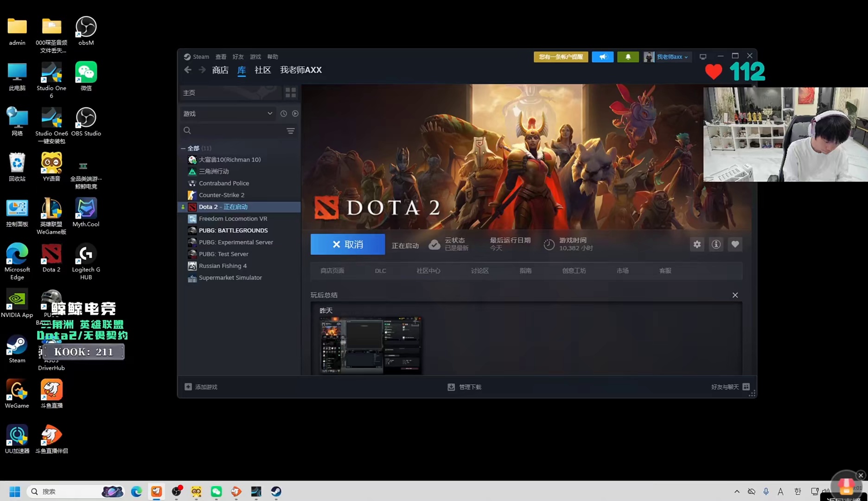Cancel the Dota 2 launch
The width and height of the screenshot is (868, 501).
coord(347,244)
